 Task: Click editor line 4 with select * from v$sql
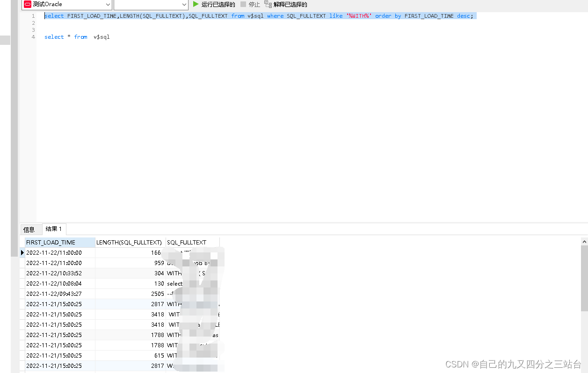coord(77,37)
